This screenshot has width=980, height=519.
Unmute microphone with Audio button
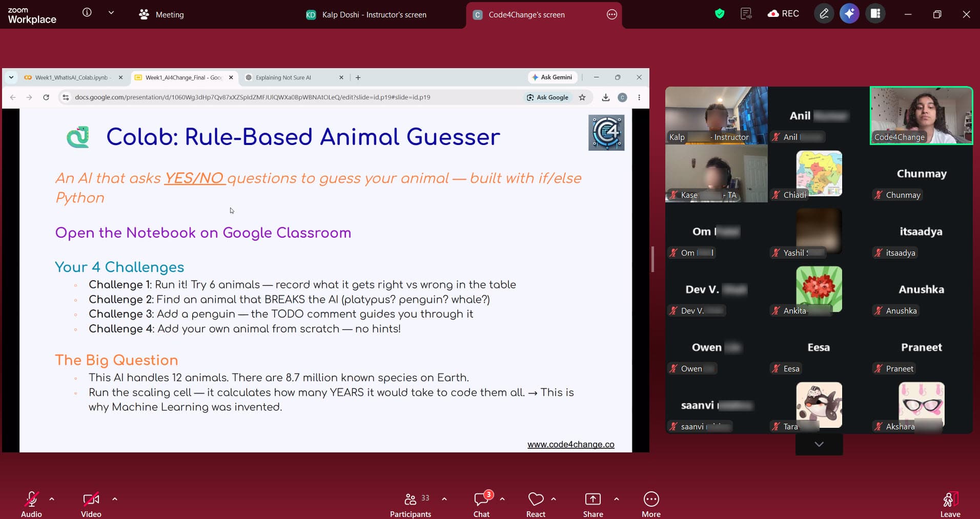point(31,504)
